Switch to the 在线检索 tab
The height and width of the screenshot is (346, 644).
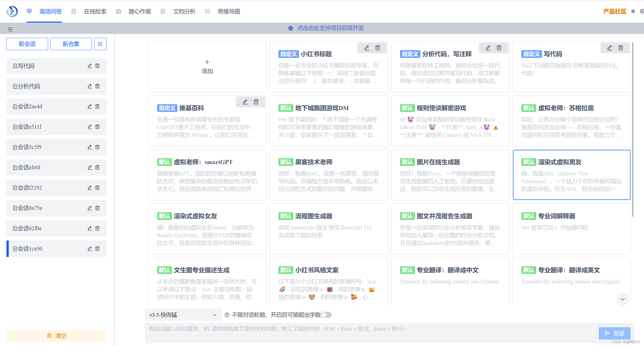coord(95,11)
